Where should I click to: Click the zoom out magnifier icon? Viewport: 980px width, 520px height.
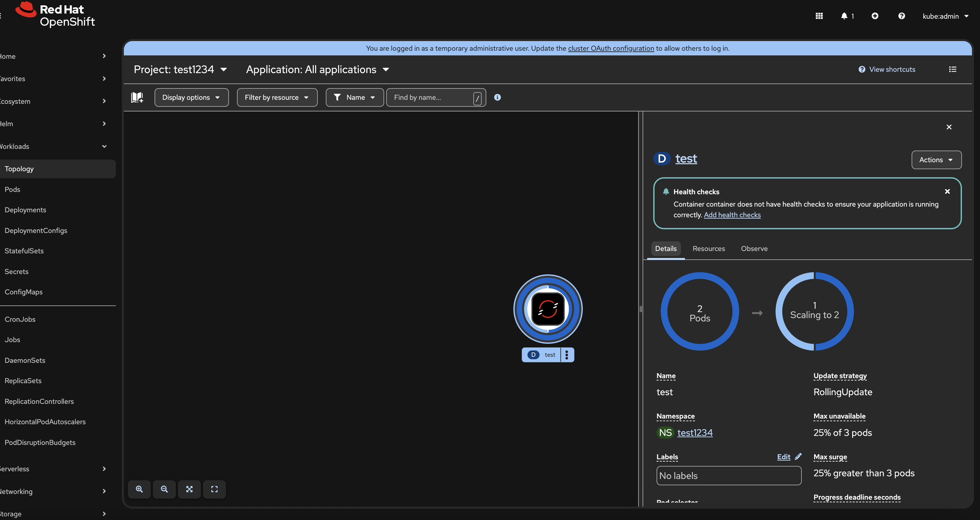(164, 489)
